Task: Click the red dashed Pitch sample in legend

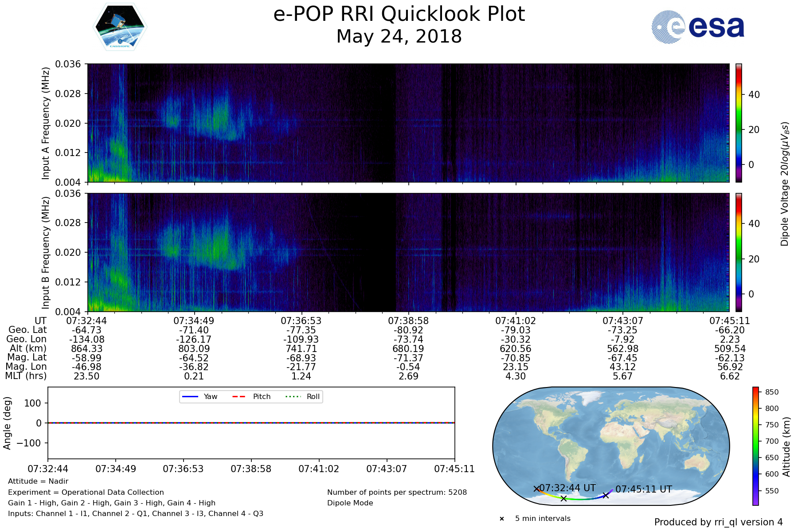Action: 239,397
